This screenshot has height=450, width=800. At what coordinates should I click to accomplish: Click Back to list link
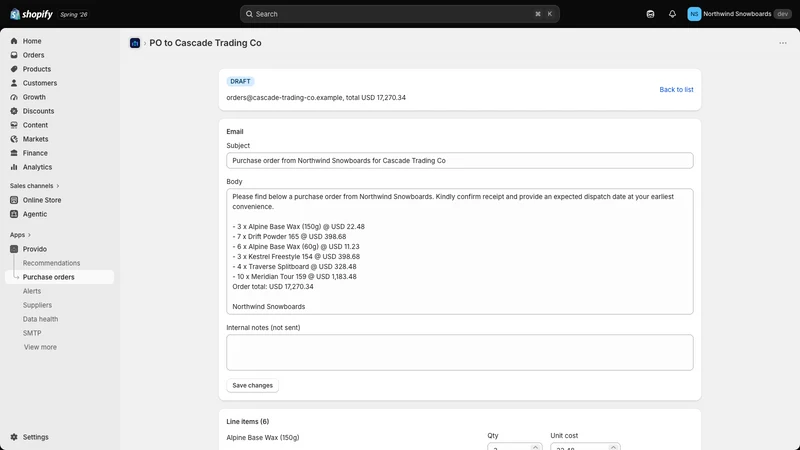[676, 90]
